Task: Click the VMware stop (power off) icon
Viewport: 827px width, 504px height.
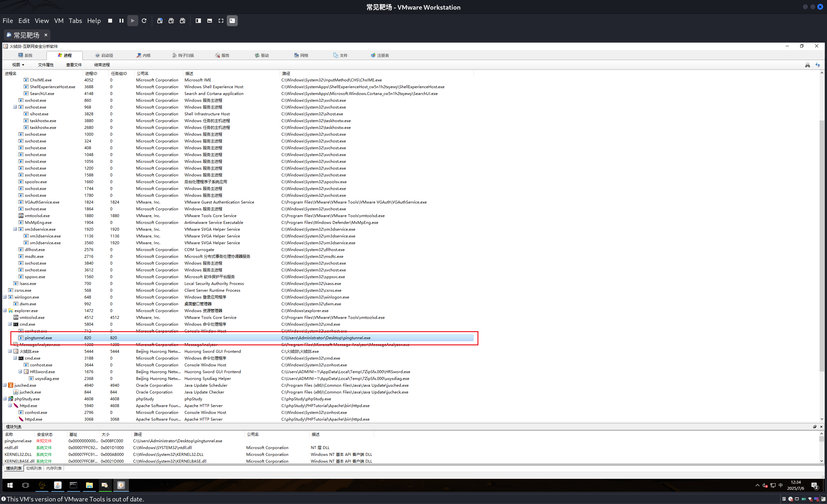Action: click(110, 21)
